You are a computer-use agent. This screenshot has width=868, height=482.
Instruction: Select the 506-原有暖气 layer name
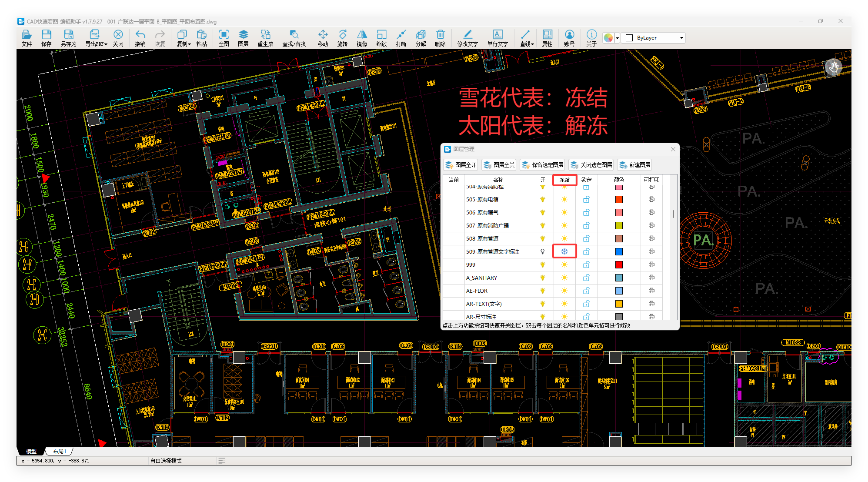pyautogui.click(x=482, y=212)
